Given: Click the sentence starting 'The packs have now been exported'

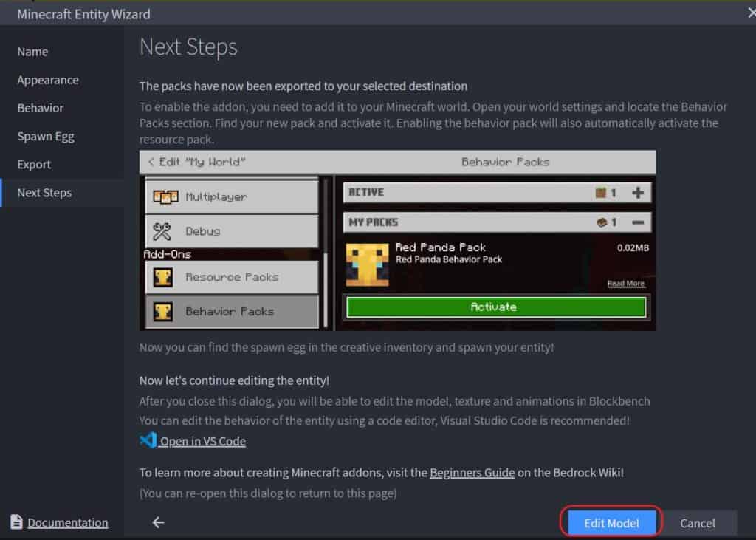Looking at the screenshot, I should click(x=303, y=86).
